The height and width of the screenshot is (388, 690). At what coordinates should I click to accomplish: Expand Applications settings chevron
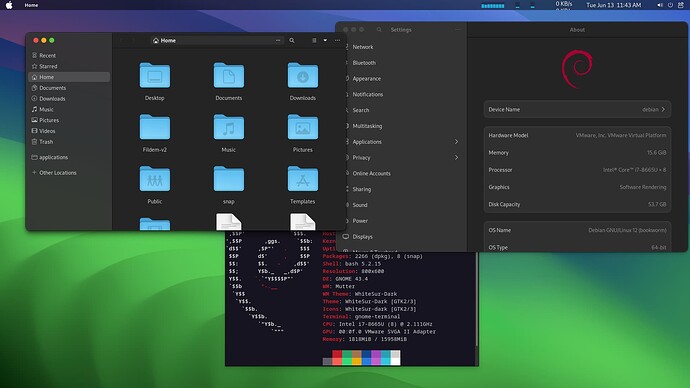[x=456, y=142]
